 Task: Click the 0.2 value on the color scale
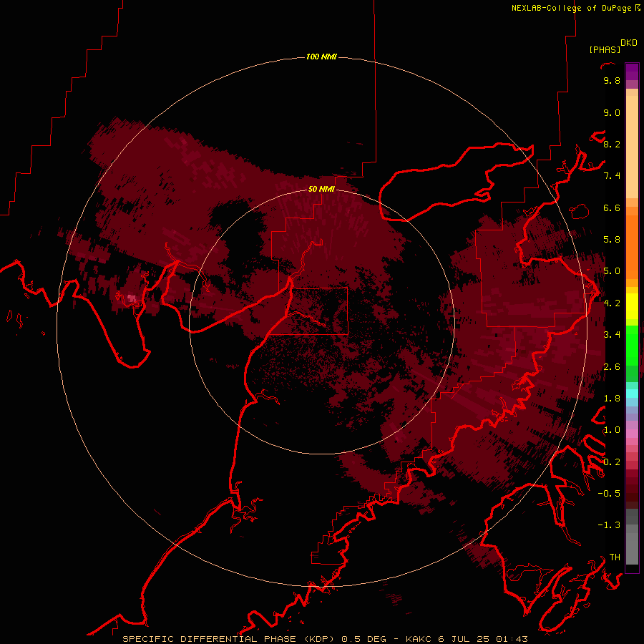pos(612,462)
